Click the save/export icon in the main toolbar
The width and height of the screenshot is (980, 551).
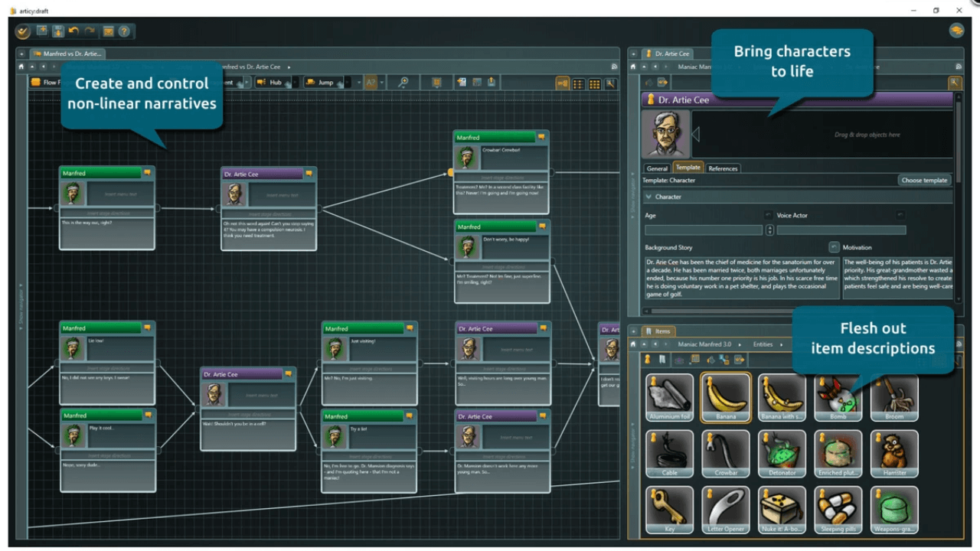(x=58, y=31)
